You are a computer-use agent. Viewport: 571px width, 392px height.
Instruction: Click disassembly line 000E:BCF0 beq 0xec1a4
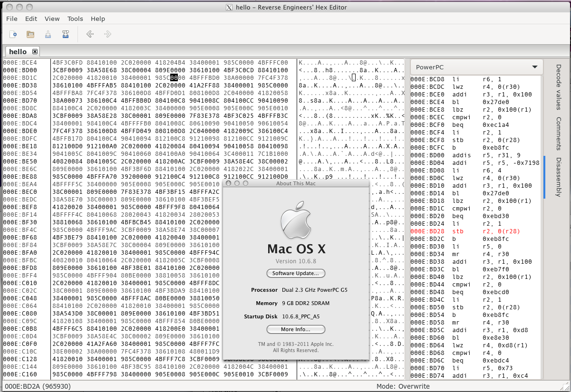pyautogui.click(x=475, y=125)
